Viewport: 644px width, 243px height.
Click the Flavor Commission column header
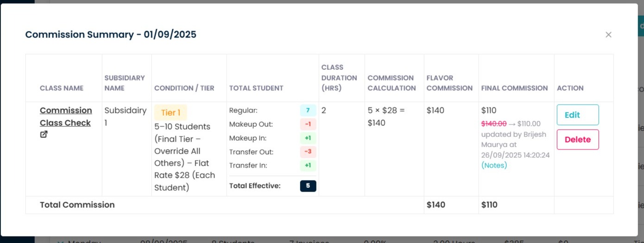click(x=449, y=83)
